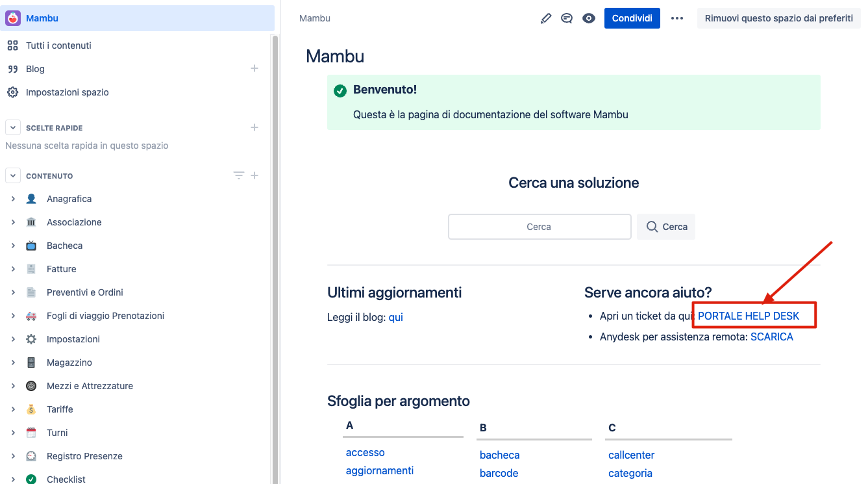
Task: Open the content filter icon in Contenuto
Action: point(239,175)
